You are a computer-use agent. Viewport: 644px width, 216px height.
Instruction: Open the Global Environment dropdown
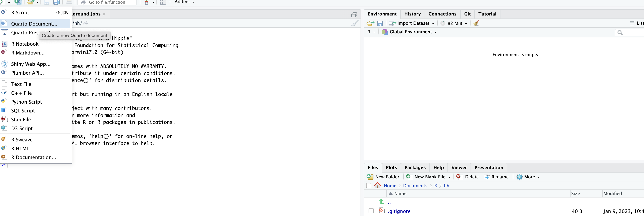click(409, 32)
